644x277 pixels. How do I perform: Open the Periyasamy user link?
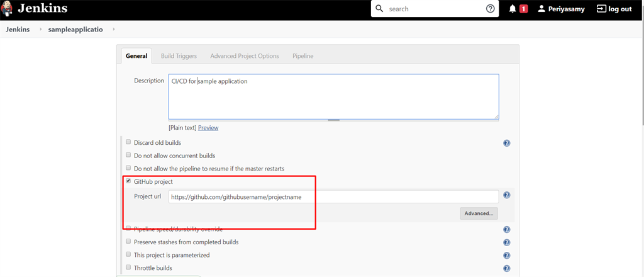click(x=567, y=9)
